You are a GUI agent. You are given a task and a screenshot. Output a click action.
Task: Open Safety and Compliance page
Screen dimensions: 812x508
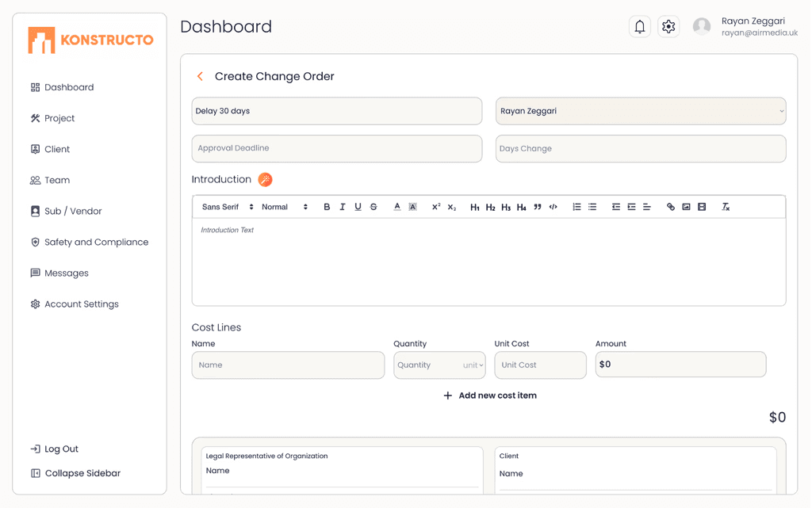pyautogui.click(x=89, y=242)
